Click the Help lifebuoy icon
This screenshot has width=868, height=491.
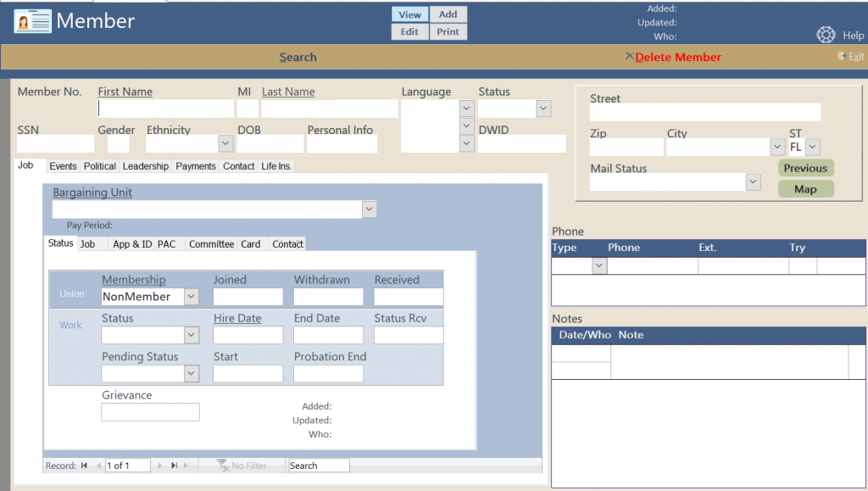[x=826, y=35]
